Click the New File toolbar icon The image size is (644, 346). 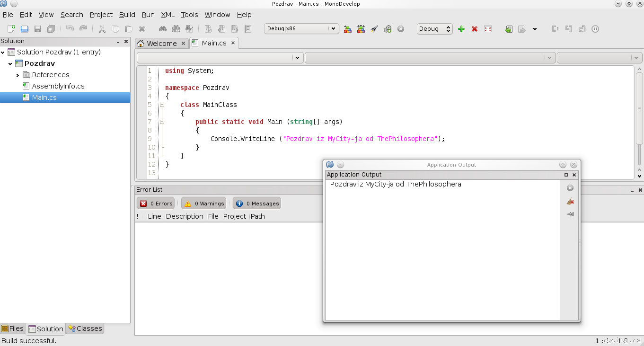tap(11, 29)
